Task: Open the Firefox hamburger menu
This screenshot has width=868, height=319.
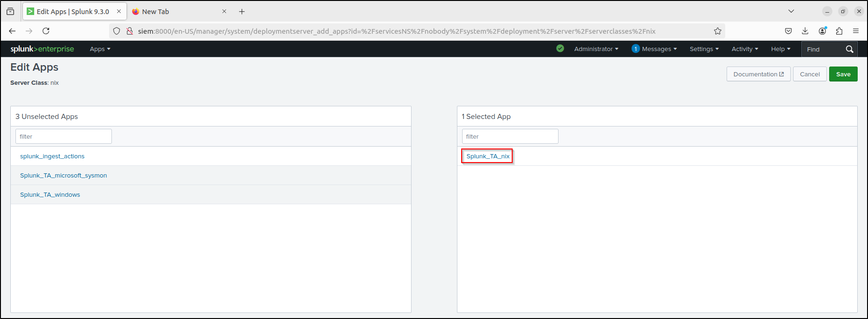Action: pos(856,31)
